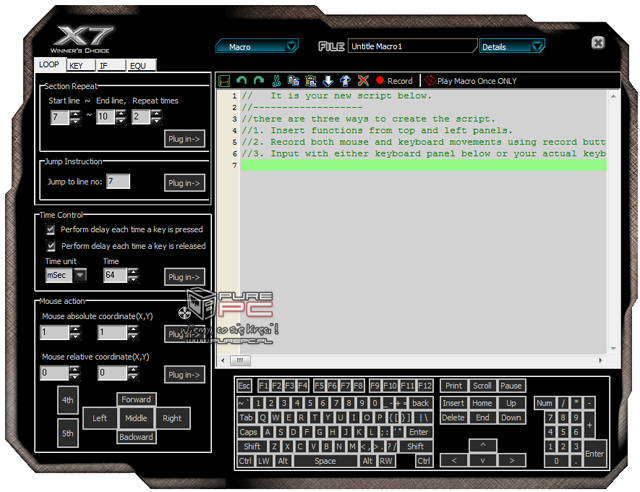Click the Undo arrow icon

(x=241, y=81)
